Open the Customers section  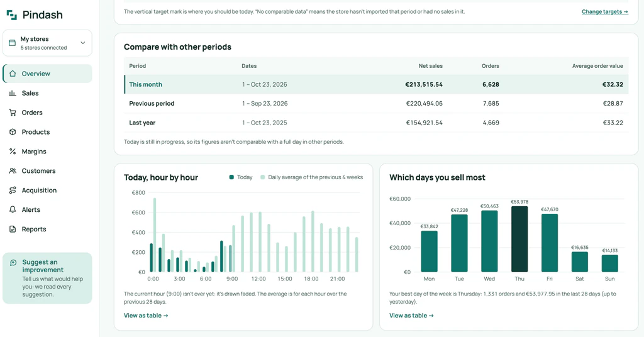pyautogui.click(x=47, y=171)
